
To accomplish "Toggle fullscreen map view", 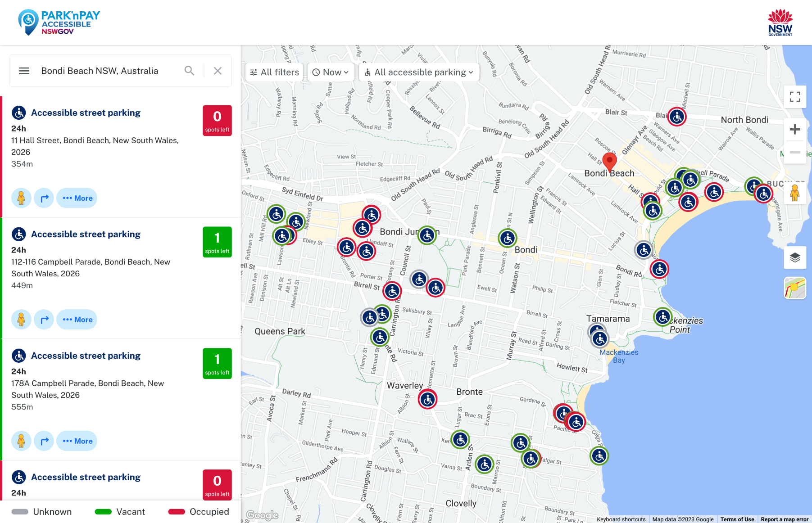I will tap(795, 97).
